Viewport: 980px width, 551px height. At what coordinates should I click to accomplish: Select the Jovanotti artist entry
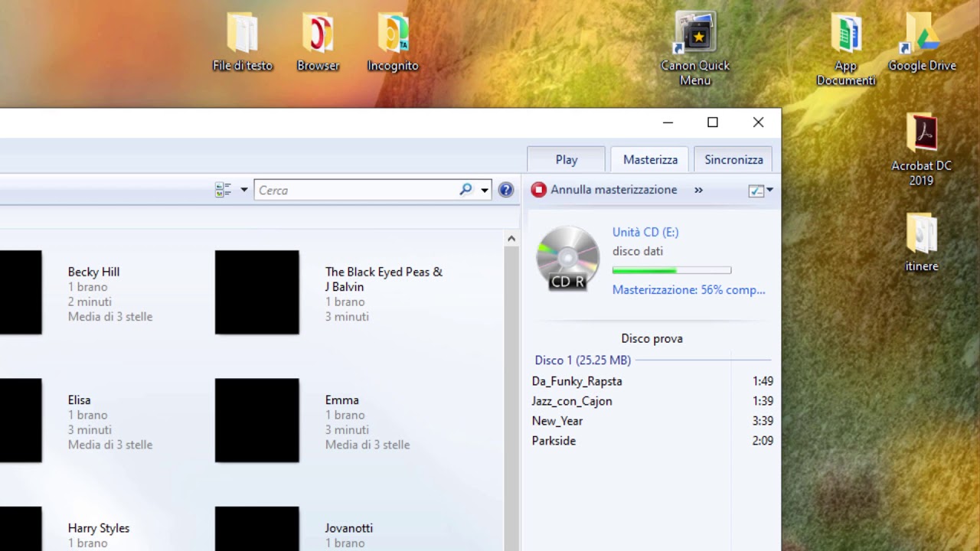[348, 528]
